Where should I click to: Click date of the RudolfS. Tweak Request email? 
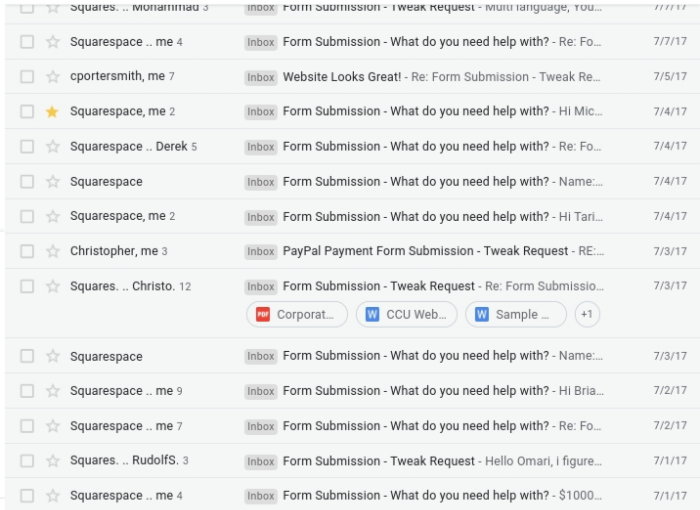click(670, 460)
